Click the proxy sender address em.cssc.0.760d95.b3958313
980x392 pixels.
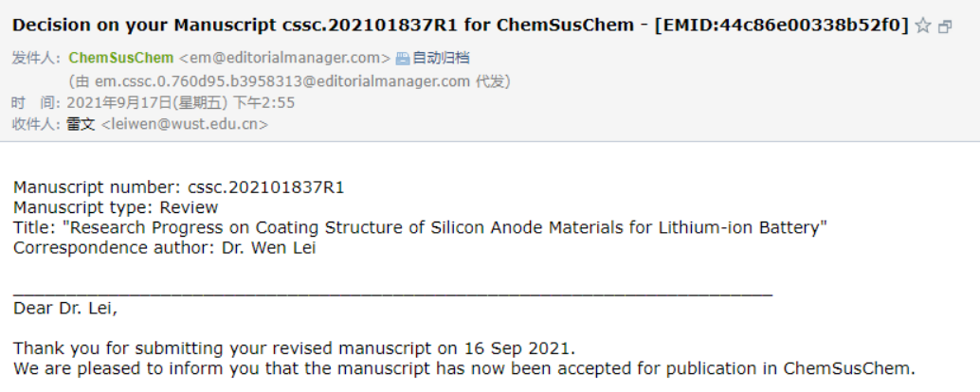click(281, 81)
